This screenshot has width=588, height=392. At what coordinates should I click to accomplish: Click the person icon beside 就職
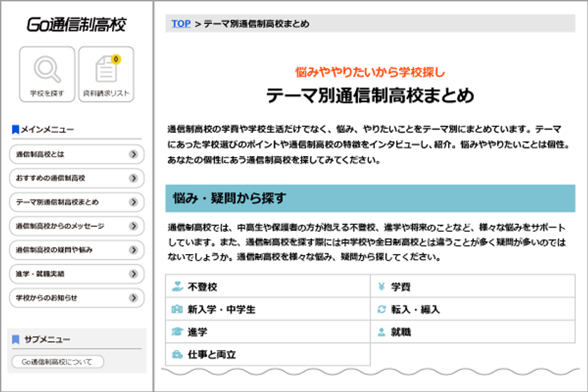[x=381, y=332]
